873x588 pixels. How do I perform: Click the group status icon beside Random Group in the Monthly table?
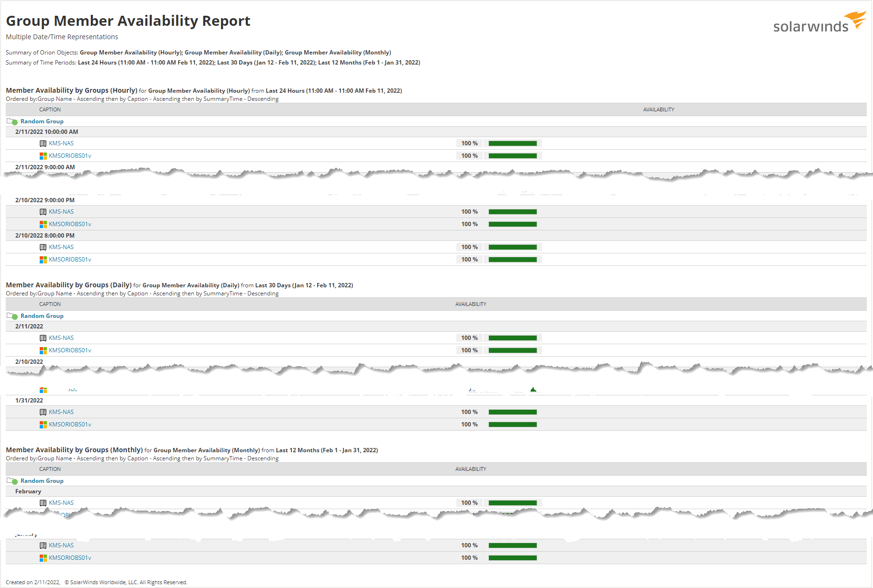click(x=12, y=481)
